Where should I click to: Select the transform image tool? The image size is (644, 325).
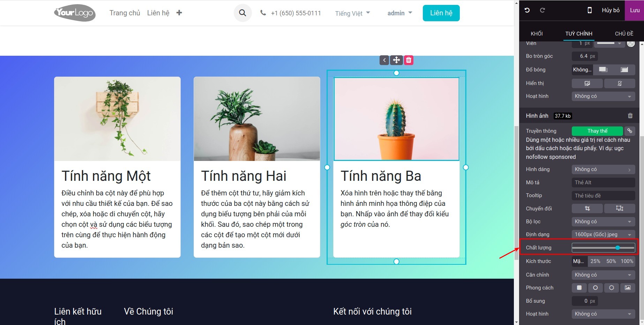620,208
